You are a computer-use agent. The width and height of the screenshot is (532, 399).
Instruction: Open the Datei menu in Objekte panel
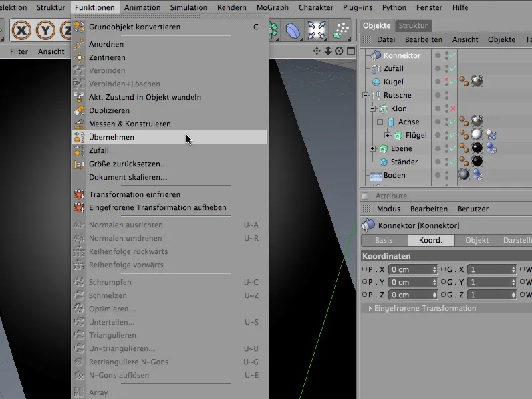386,39
